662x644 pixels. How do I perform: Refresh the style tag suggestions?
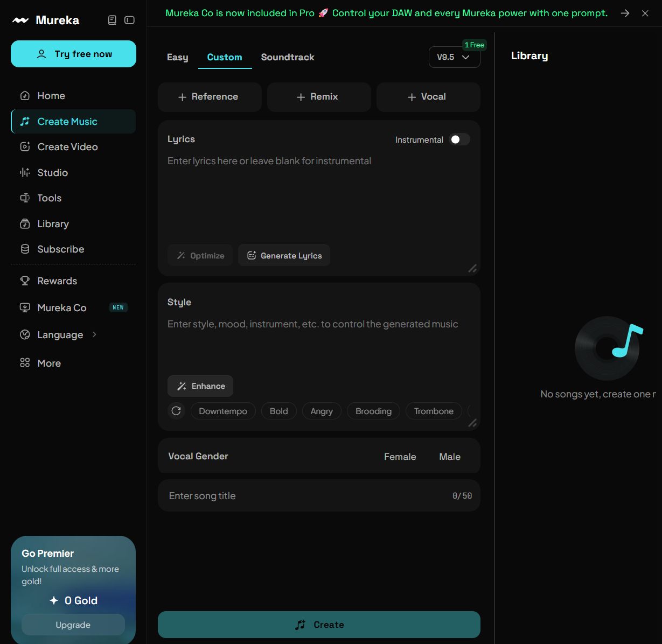tap(176, 411)
